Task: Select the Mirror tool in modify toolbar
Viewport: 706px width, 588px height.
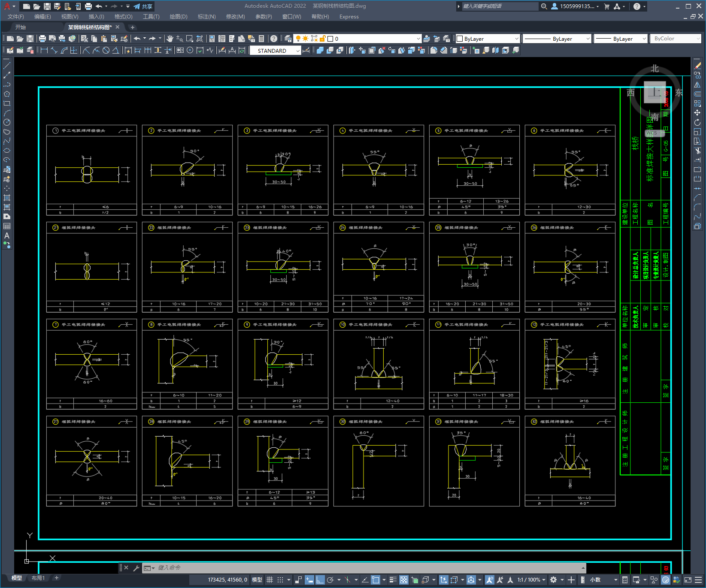Action: (697, 84)
